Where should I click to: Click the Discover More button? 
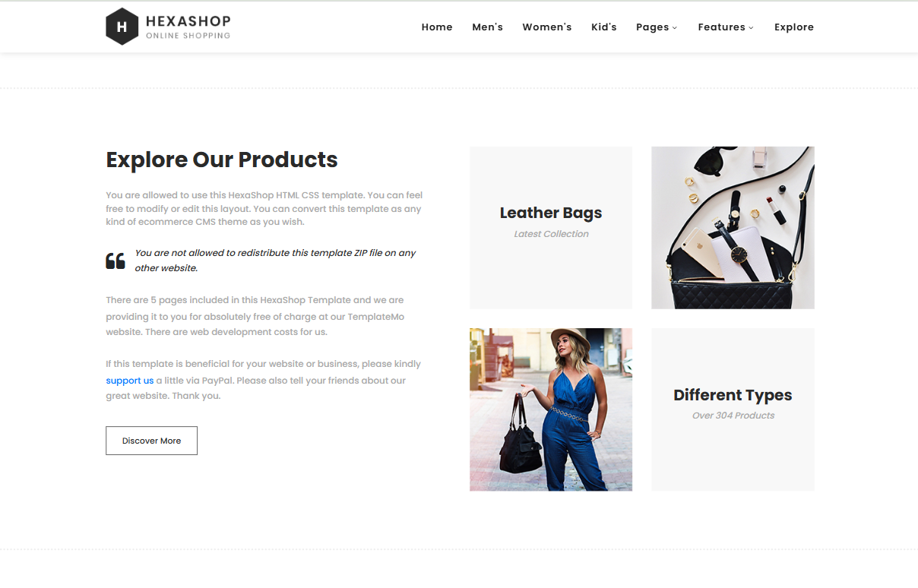coord(151,441)
